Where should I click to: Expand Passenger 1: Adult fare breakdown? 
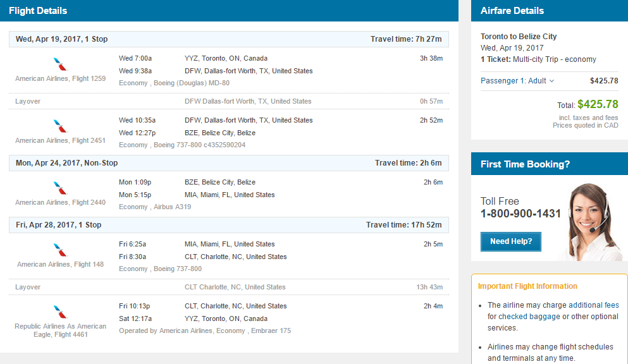click(517, 81)
